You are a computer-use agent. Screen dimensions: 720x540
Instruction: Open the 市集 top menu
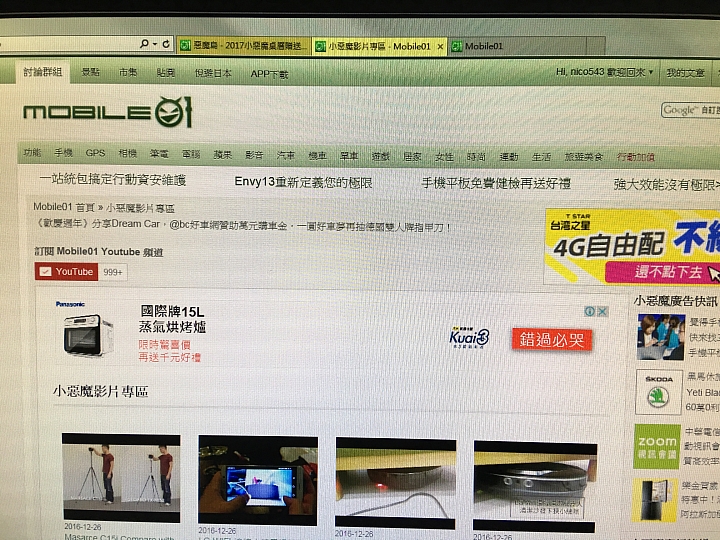[128, 73]
